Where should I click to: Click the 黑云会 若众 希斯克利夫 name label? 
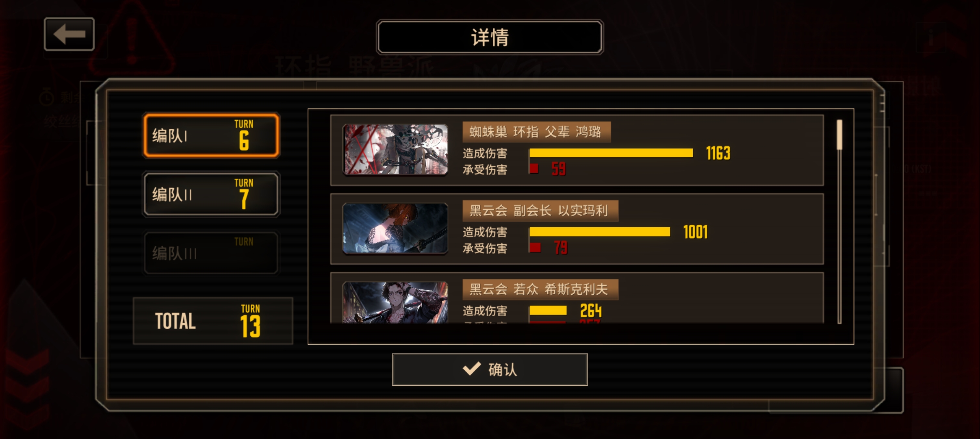(x=540, y=289)
